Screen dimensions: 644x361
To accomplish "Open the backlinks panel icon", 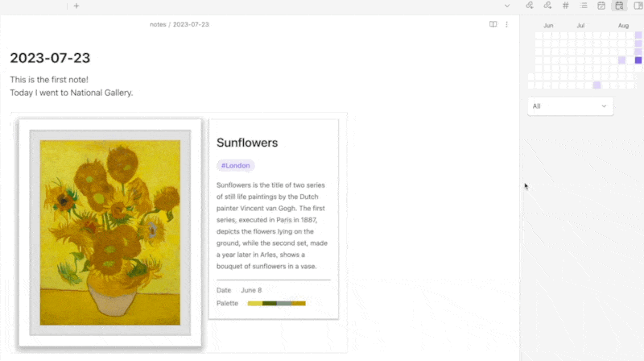I will coord(530,6).
